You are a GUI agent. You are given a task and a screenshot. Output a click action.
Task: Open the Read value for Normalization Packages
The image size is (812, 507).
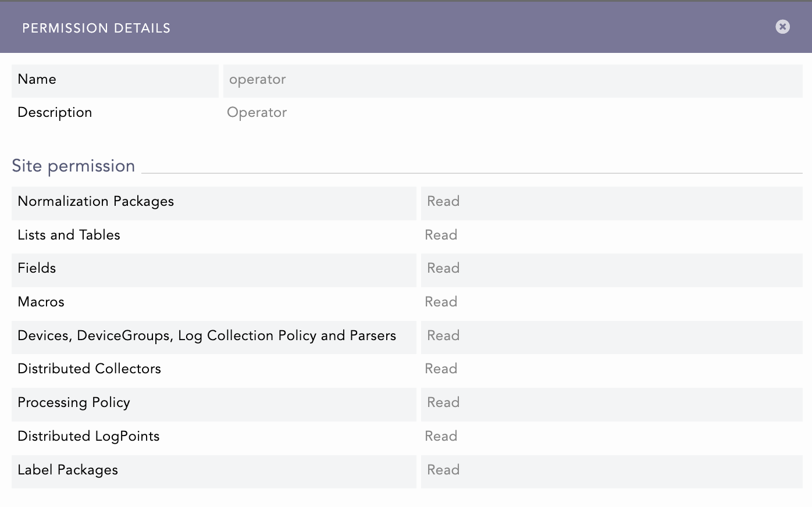(611, 203)
